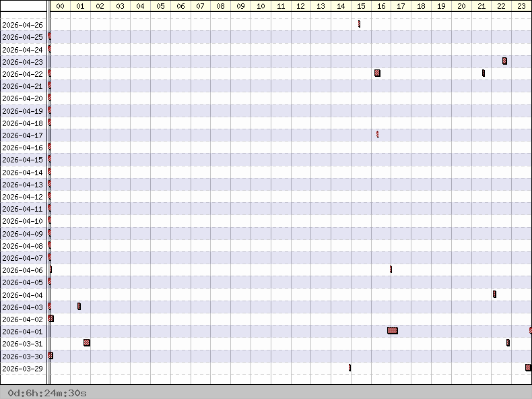Click the 2026-04-26 event marker near 15:00

(359, 24)
